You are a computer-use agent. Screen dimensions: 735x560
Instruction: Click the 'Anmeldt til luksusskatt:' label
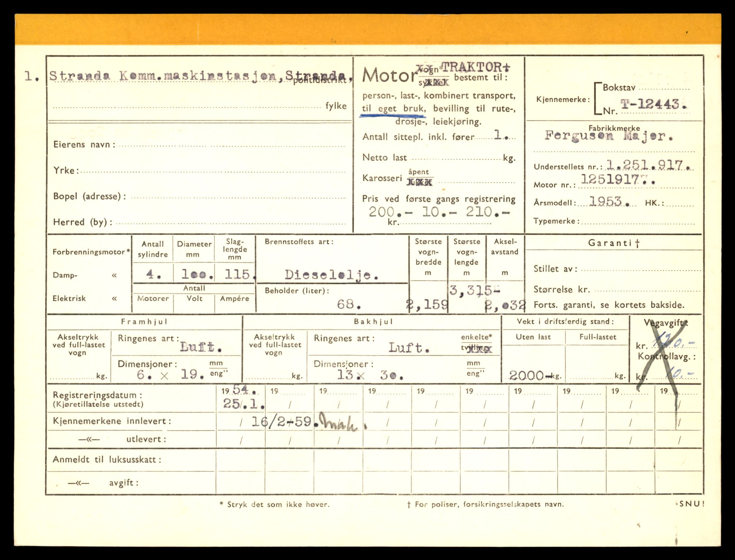pos(107,459)
